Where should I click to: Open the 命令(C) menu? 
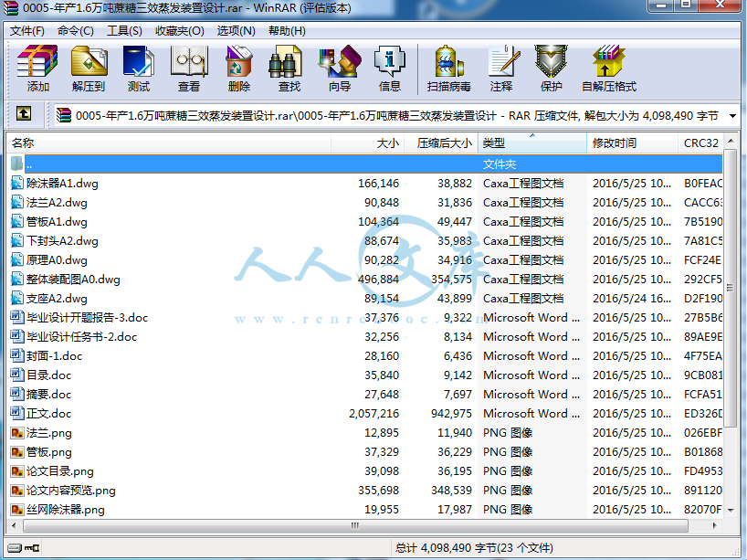click(x=75, y=31)
